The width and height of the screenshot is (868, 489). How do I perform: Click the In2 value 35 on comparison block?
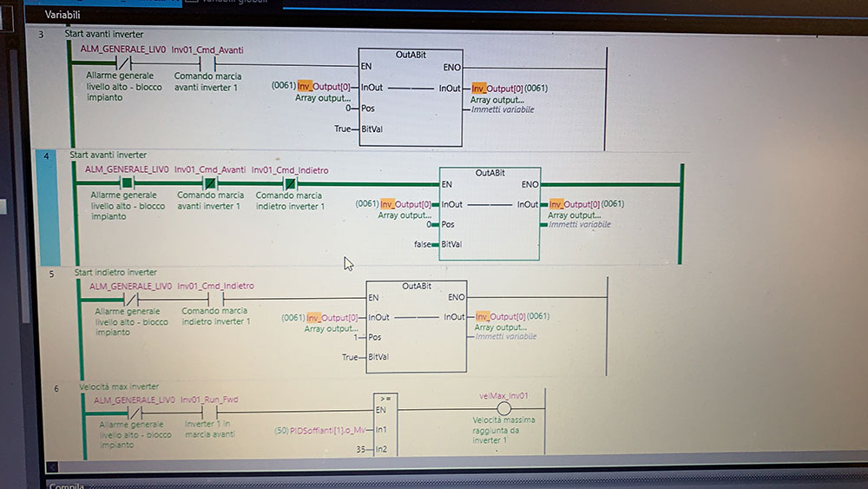pyautogui.click(x=360, y=449)
